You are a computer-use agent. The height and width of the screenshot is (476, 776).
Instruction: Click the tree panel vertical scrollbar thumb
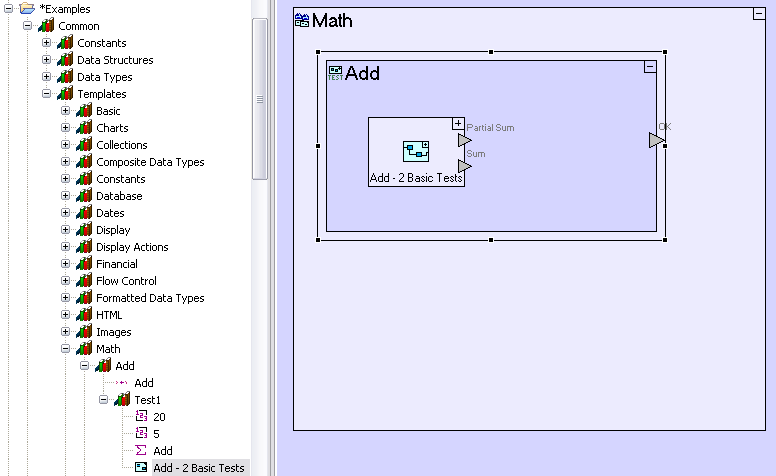[260, 98]
